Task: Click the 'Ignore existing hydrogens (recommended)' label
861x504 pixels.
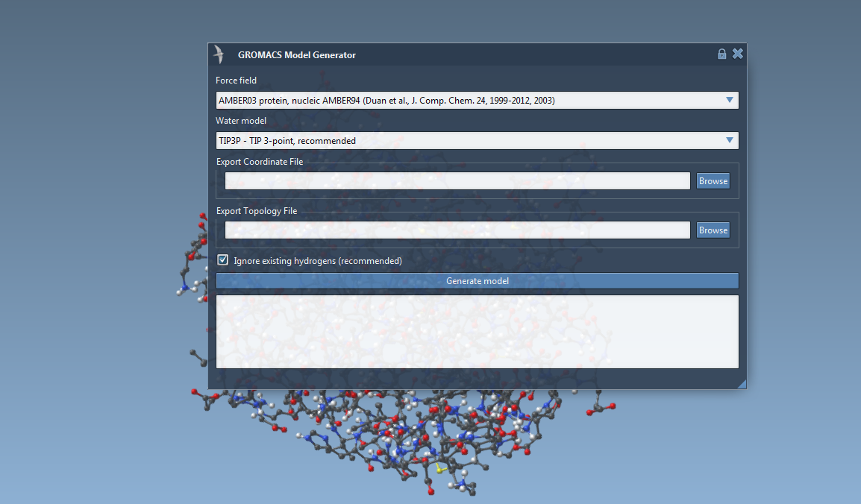Action: coord(318,261)
